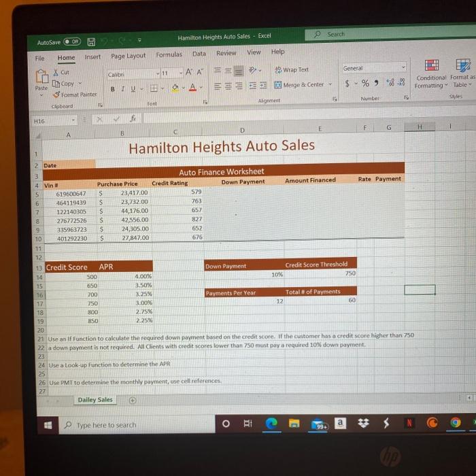476x476 pixels.
Task: Apply the yellow fill color
Action: (175, 88)
